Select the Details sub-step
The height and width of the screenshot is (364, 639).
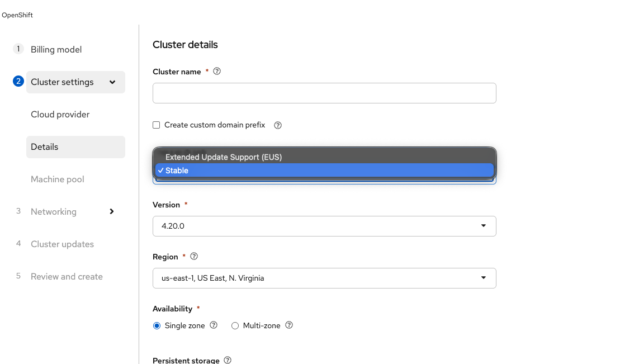[45, 147]
